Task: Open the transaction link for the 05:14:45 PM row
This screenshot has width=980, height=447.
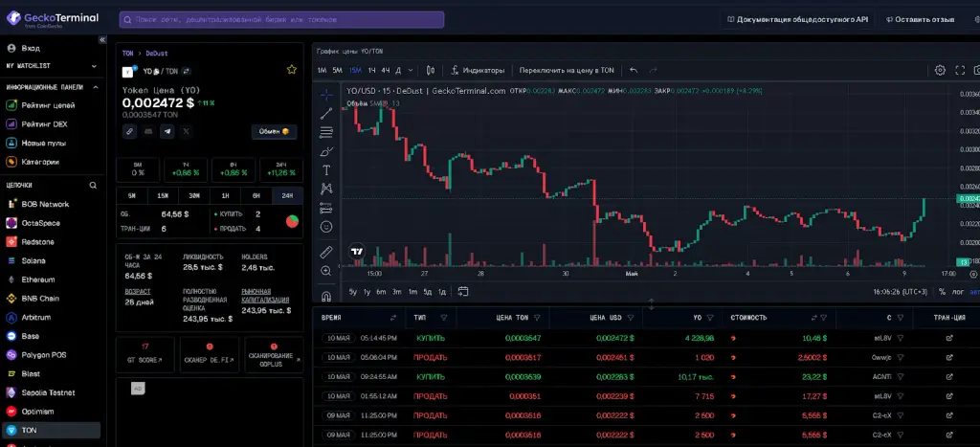Action: point(949,338)
